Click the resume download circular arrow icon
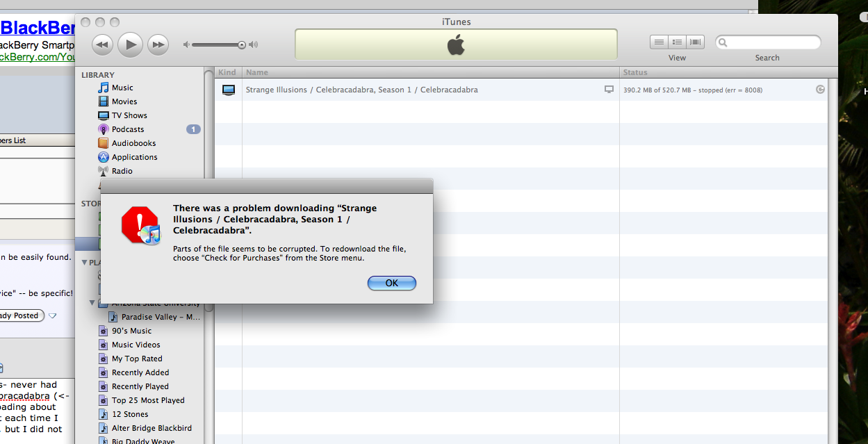 coord(821,89)
